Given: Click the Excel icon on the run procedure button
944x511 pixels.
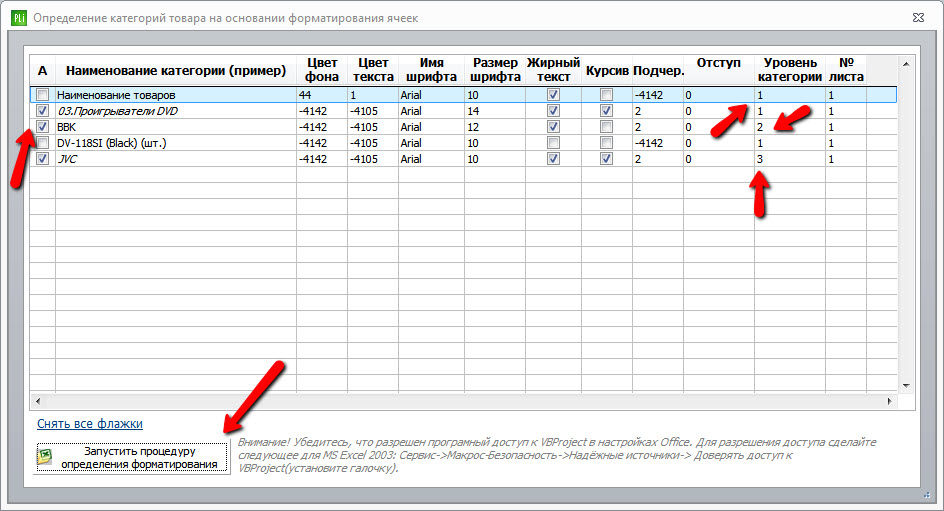Looking at the screenshot, I should 45,457.
